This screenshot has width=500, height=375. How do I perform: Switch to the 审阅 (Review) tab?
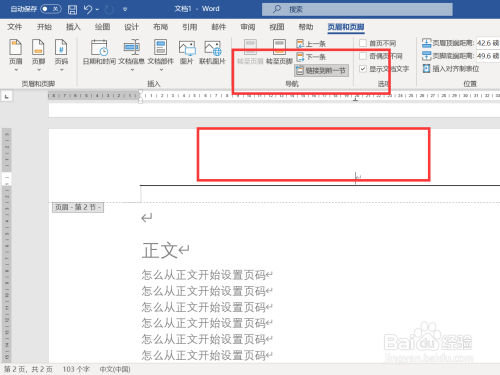[248, 27]
